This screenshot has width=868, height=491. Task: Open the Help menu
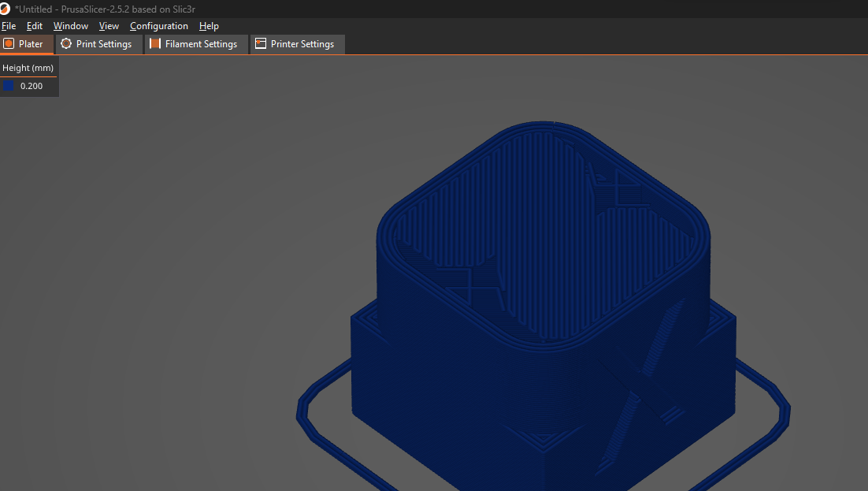coord(209,26)
